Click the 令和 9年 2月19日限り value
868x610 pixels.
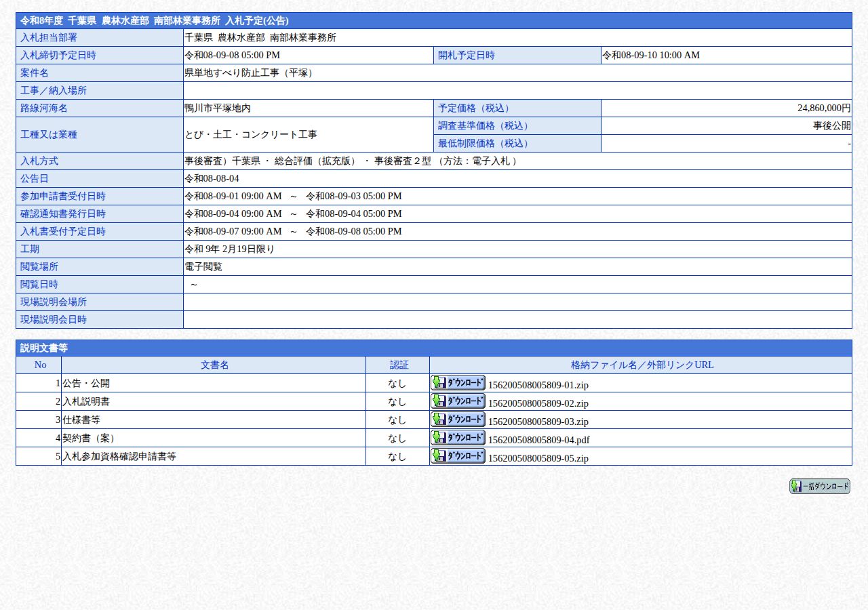click(x=229, y=249)
